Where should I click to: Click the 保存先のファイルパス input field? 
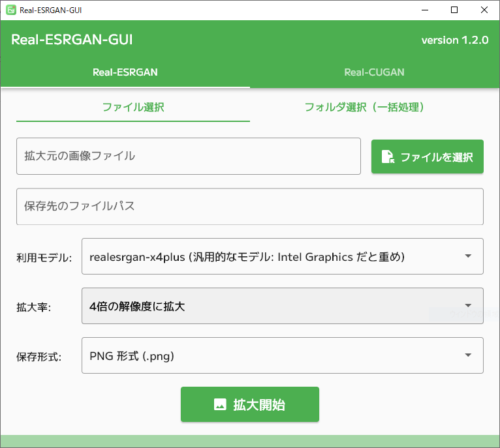point(250,207)
